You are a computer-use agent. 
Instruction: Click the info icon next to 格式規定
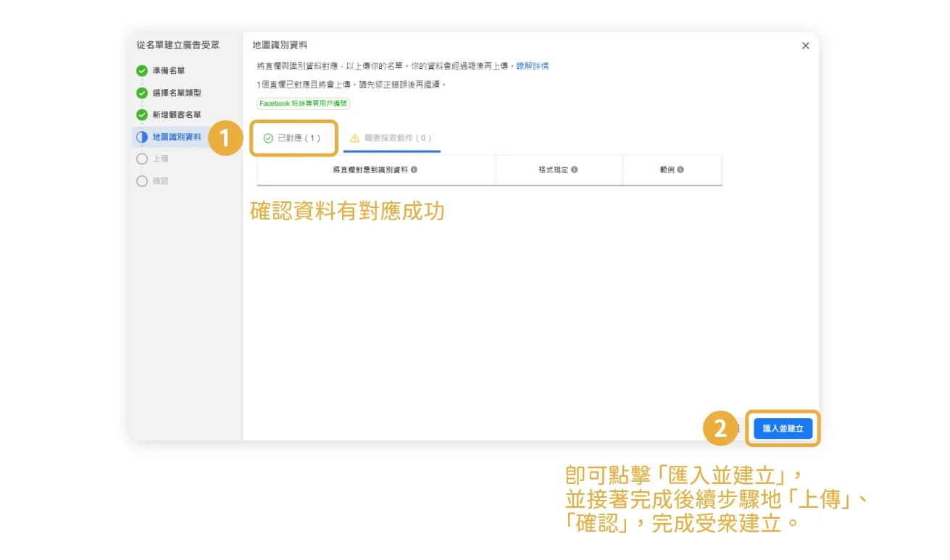[574, 170]
